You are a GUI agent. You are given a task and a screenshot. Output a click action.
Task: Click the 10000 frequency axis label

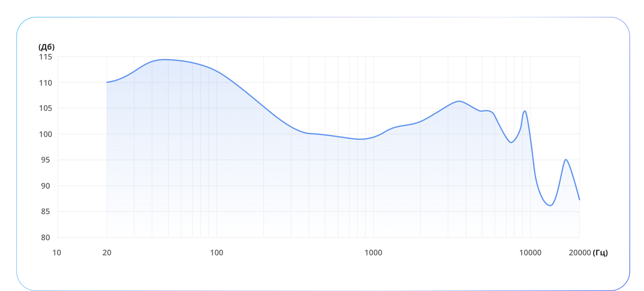(530, 252)
